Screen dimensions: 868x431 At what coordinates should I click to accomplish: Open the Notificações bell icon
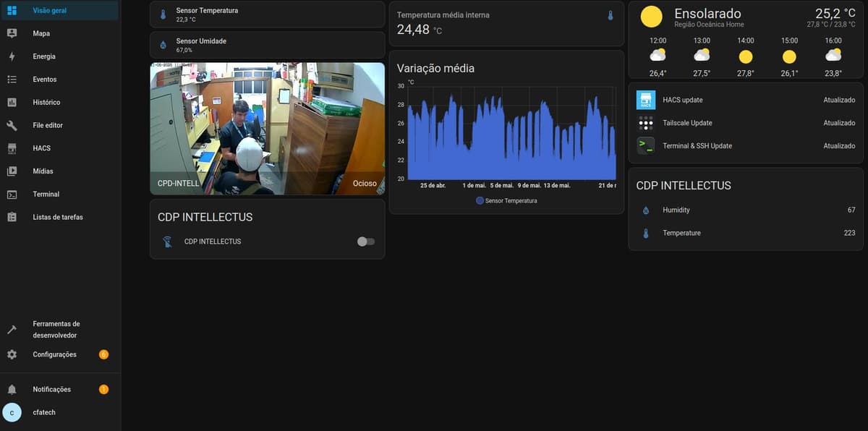pos(12,390)
